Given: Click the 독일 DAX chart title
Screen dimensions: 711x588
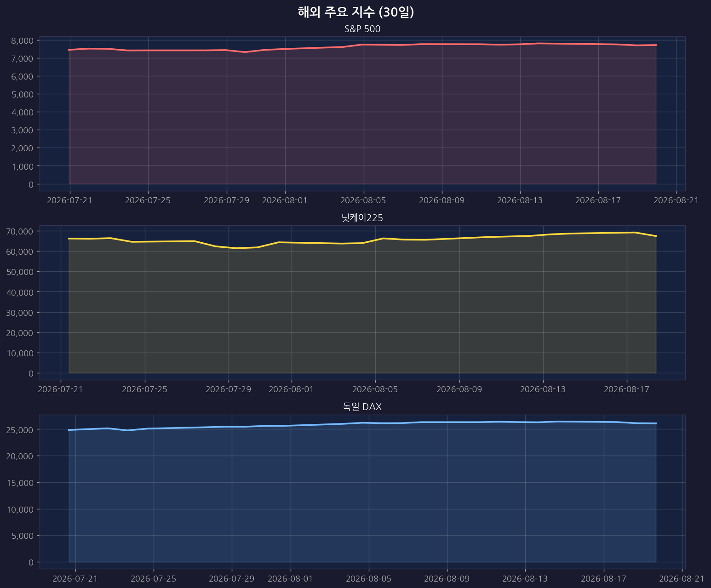Looking at the screenshot, I should pyautogui.click(x=362, y=407).
